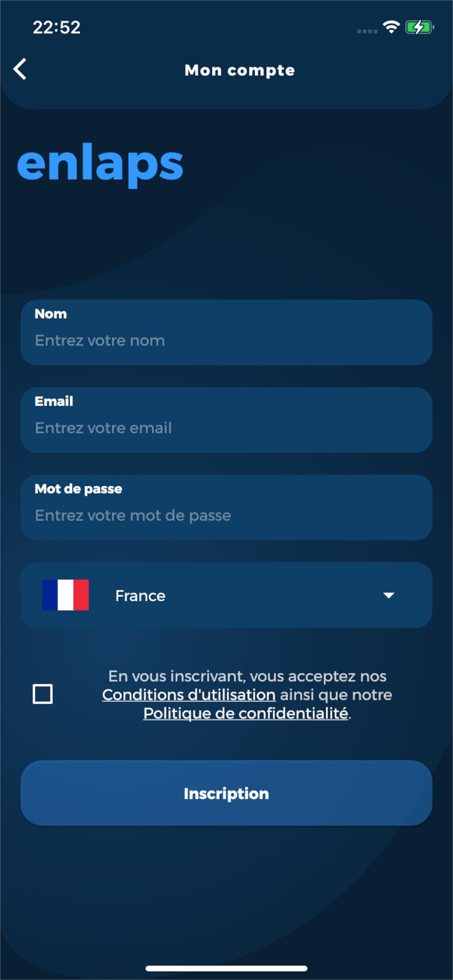Tap the status bar clock

(x=57, y=27)
